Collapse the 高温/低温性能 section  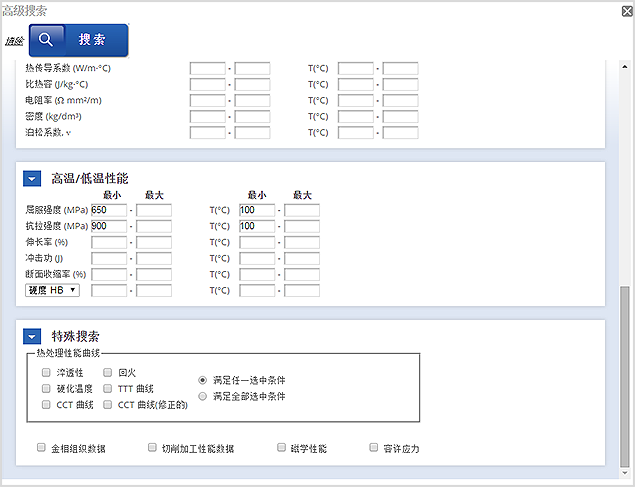click(32, 179)
